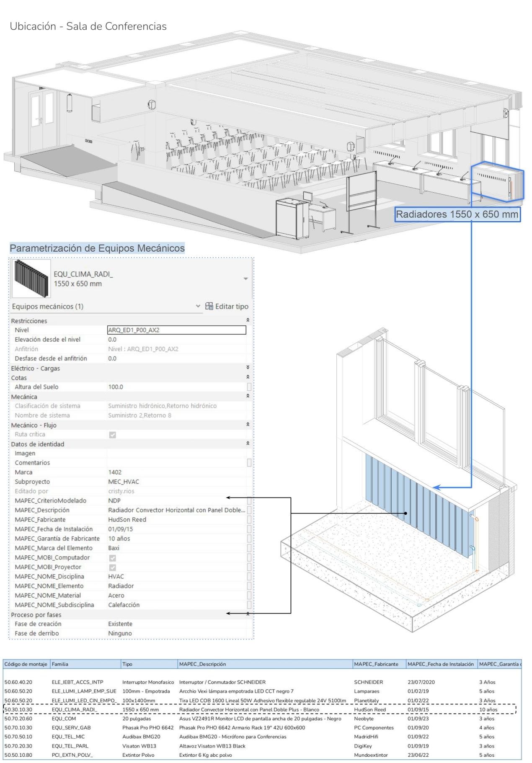
Task: Click the small button beside MAPEC_Garantía de Fabricante
Action: 249,539
